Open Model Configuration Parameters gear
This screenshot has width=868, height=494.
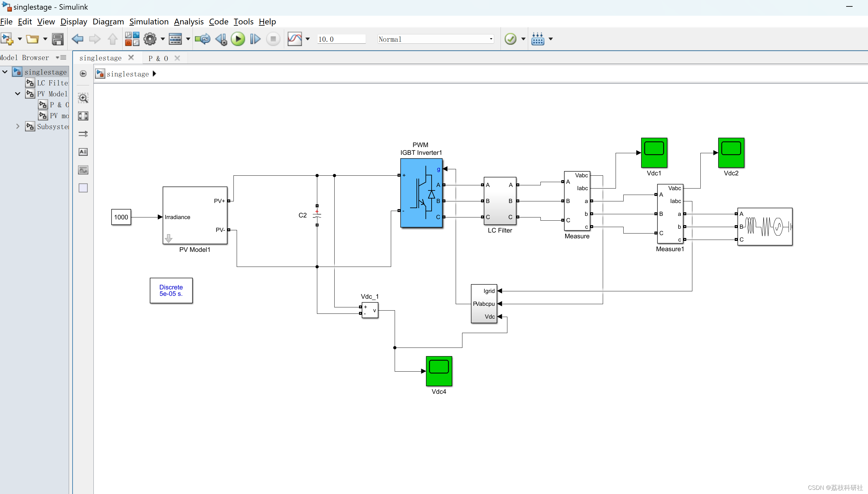point(150,39)
